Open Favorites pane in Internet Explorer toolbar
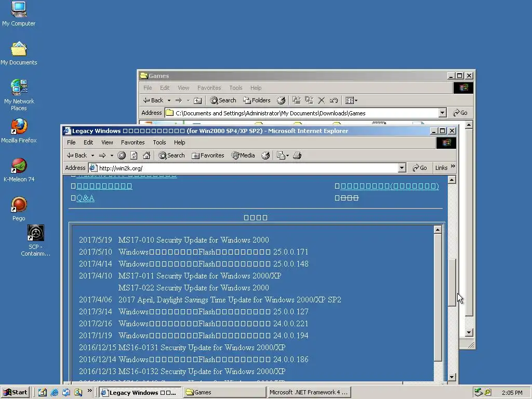This screenshot has width=532, height=399. click(x=208, y=155)
